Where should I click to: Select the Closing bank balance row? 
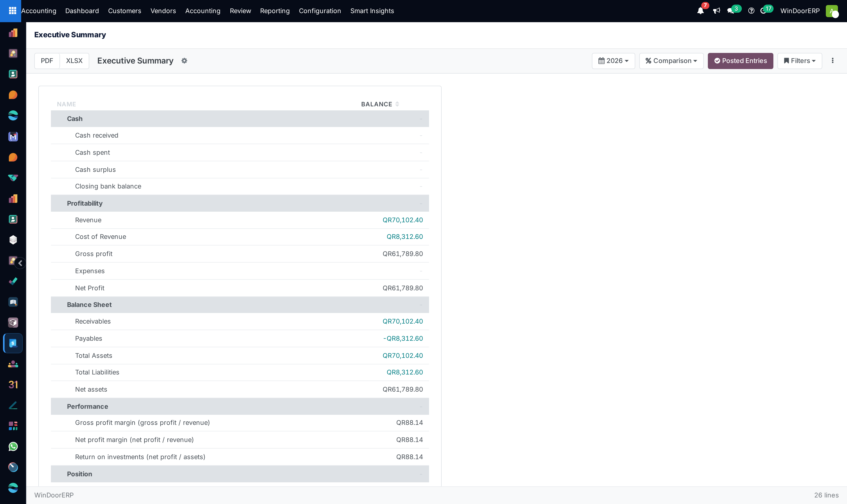coord(240,186)
